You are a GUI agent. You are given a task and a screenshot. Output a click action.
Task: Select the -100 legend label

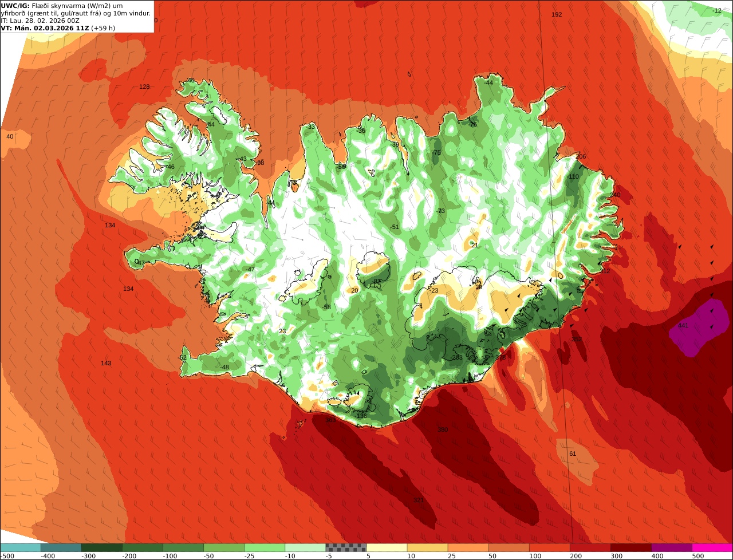click(x=170, y=555)
